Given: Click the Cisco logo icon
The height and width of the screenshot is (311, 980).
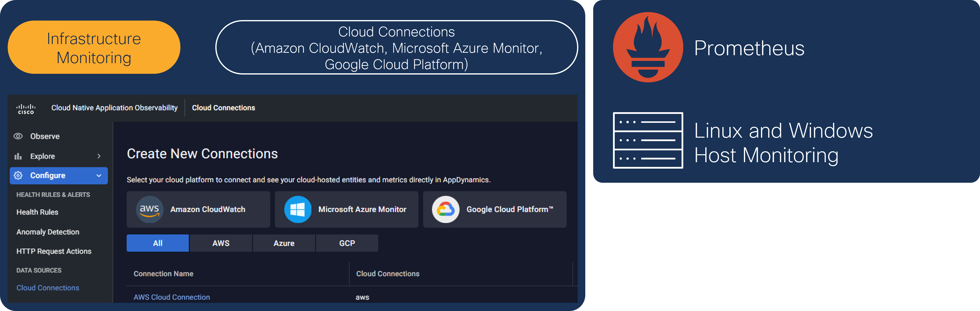Looking at the screenshot, I should click(26, 109).
